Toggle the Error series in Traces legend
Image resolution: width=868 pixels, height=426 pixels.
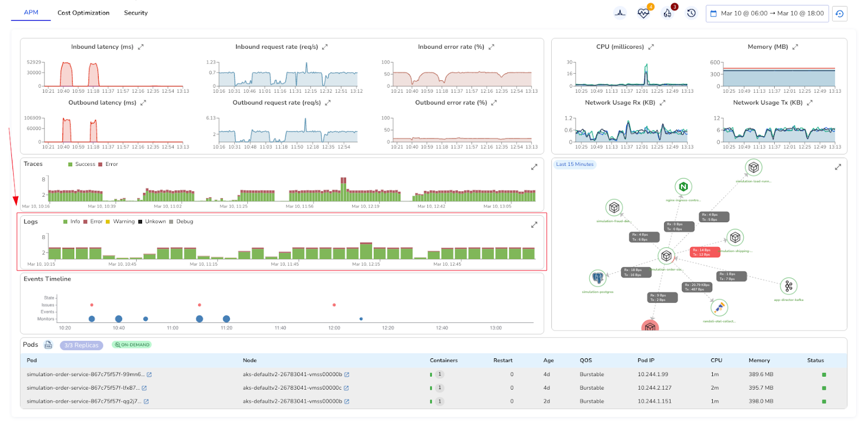coord(108,164)
